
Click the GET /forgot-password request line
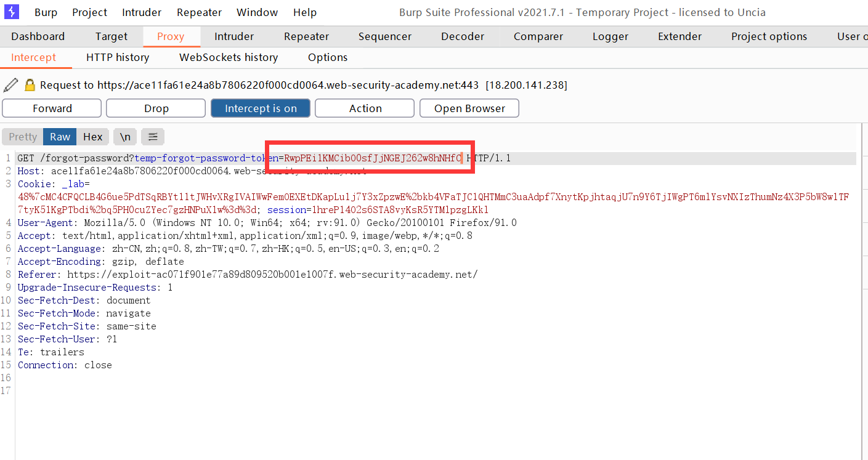(x=264, y=158)
